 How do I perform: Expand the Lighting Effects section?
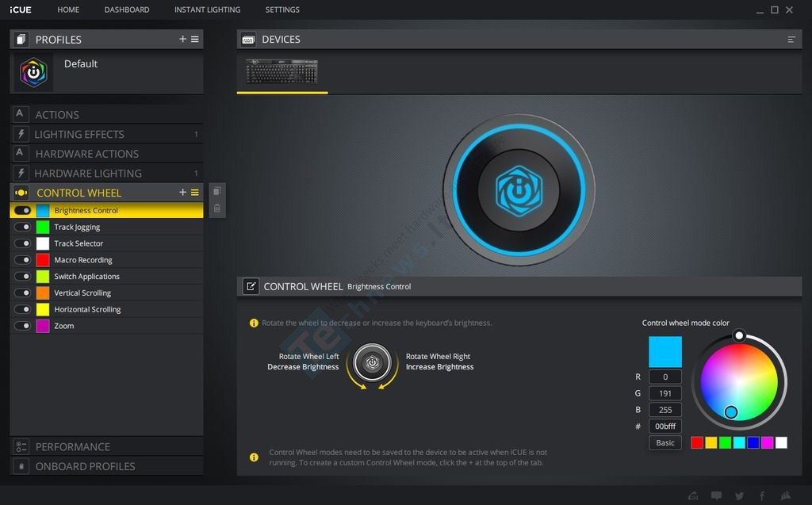point(107,134)
